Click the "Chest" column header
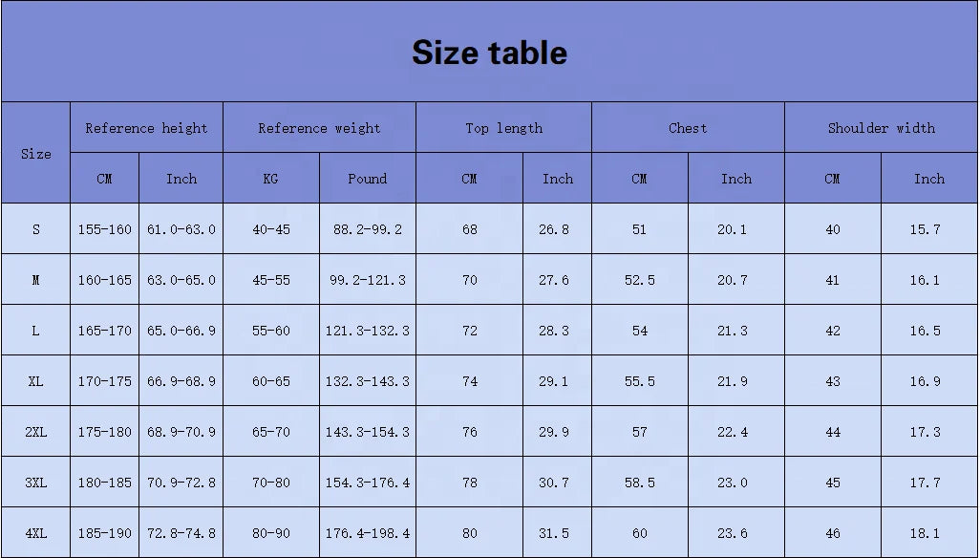Screen dimensions: 980x558 [688, 128]
